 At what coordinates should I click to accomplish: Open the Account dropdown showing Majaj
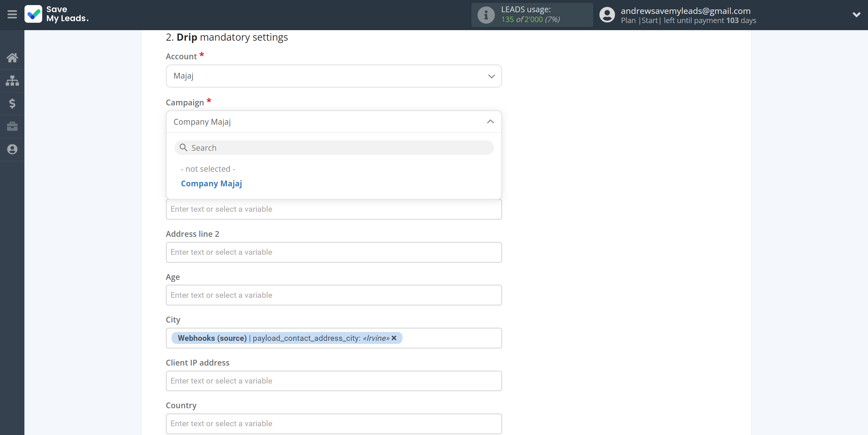pyautogui.click(x=334, y=76)
